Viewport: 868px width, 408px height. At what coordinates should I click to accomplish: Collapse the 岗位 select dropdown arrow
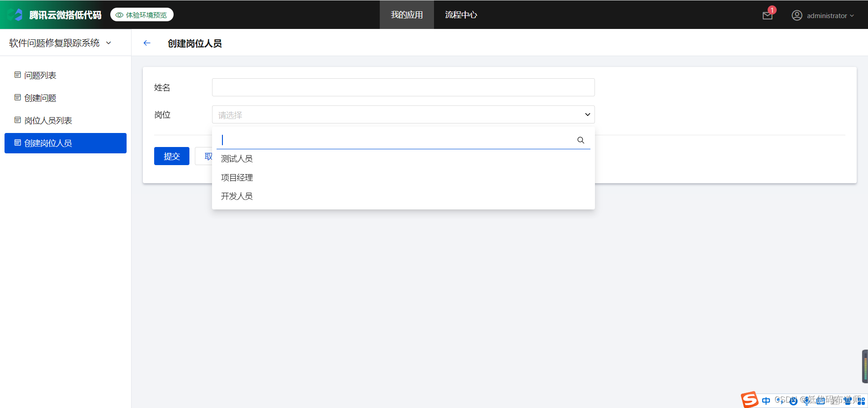tap(588, 114)
